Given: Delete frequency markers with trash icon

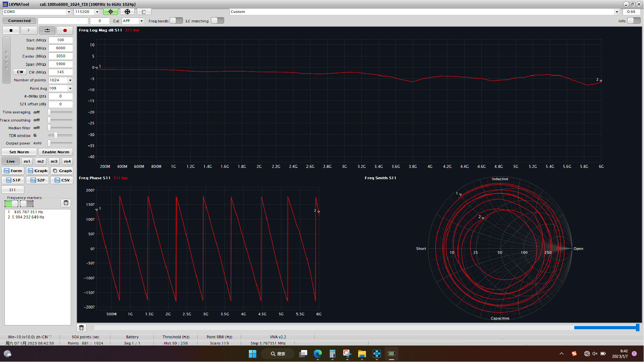Looking at the screenshot, I should coord(66,203).
